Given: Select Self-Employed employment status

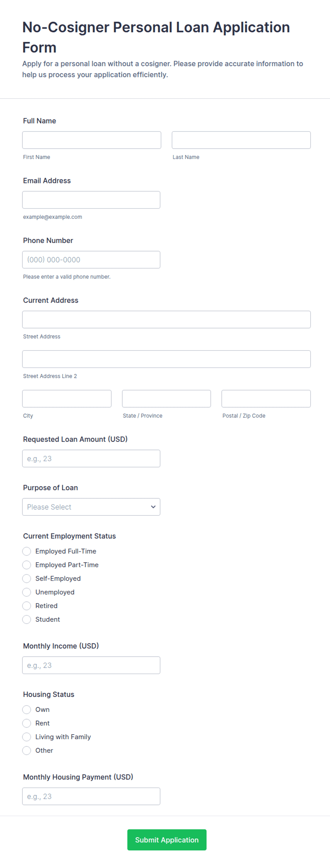Looking at the screenshot, I should [27, 579].
